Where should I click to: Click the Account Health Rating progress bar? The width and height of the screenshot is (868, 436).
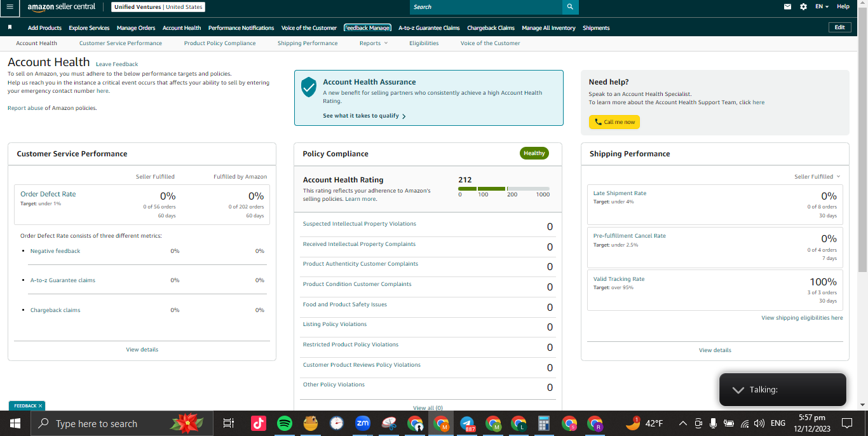click(x=504, y=189)
